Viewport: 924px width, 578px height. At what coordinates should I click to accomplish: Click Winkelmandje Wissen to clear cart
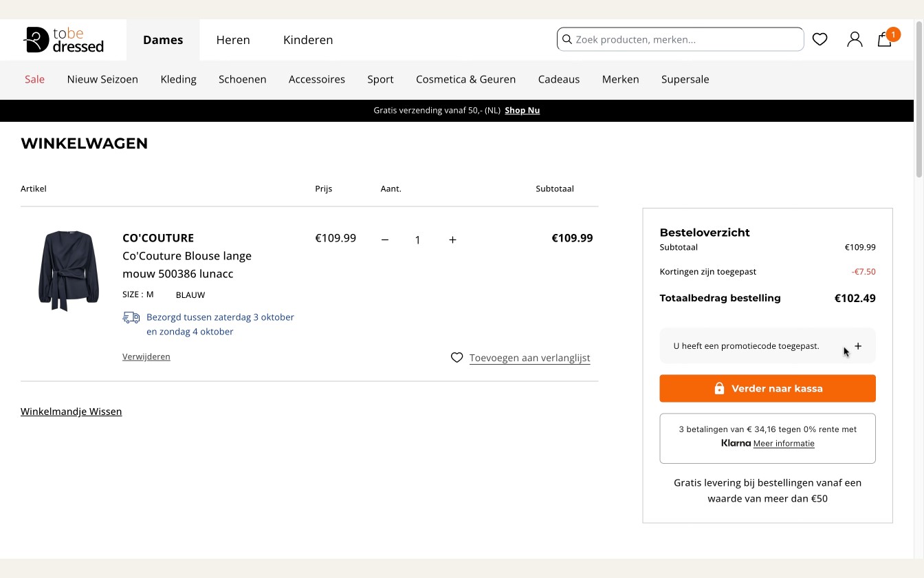click(71, 411)
